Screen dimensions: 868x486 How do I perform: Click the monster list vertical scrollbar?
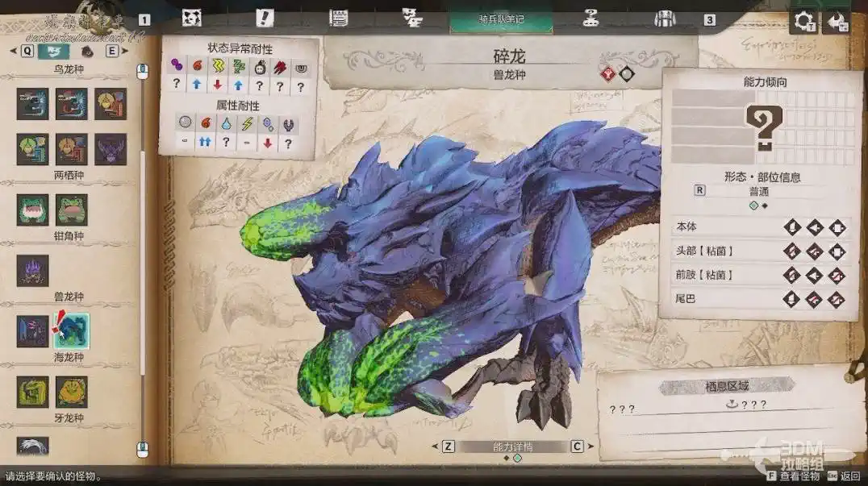(144, 242)
